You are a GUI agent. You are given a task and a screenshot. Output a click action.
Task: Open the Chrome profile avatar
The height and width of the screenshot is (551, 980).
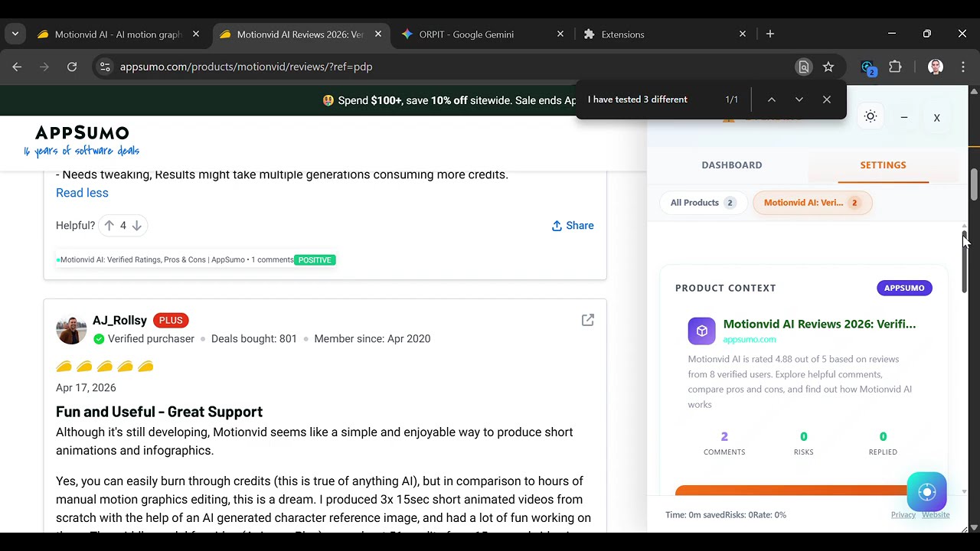click(936, 67)
